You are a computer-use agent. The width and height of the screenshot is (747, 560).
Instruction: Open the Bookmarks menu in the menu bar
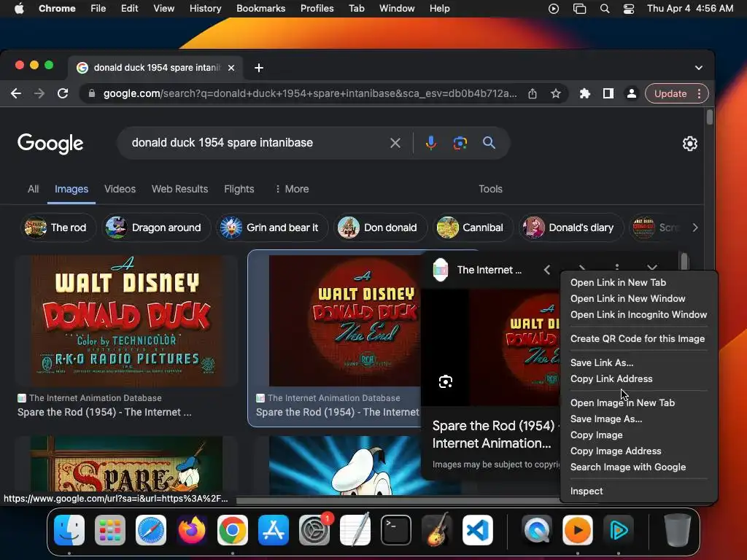(260, 9)
